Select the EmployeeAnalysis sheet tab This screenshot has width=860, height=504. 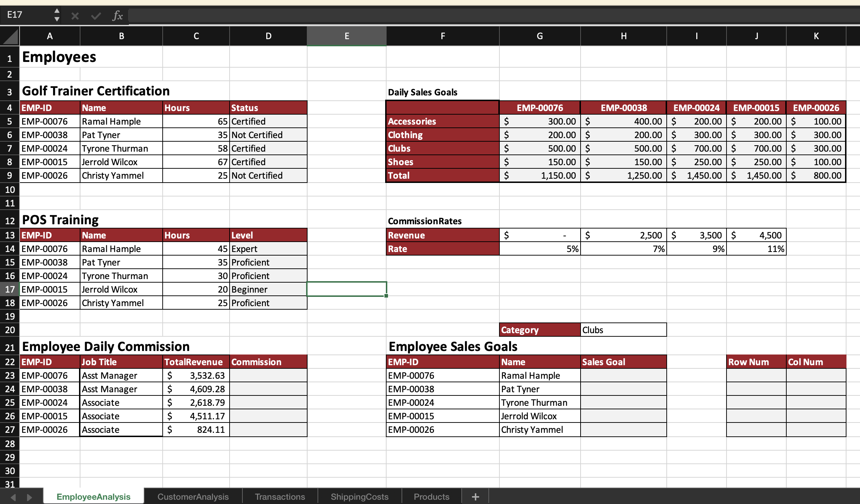point(93,496)
